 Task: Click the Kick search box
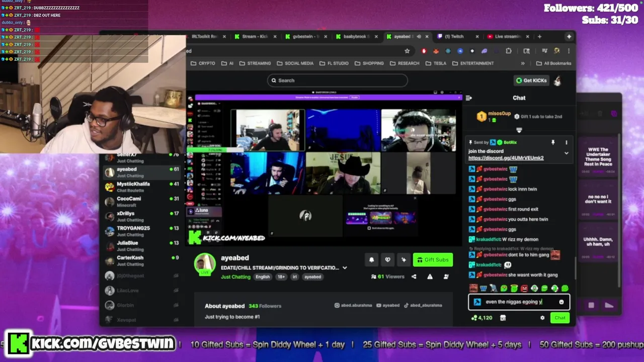point(337,80)
